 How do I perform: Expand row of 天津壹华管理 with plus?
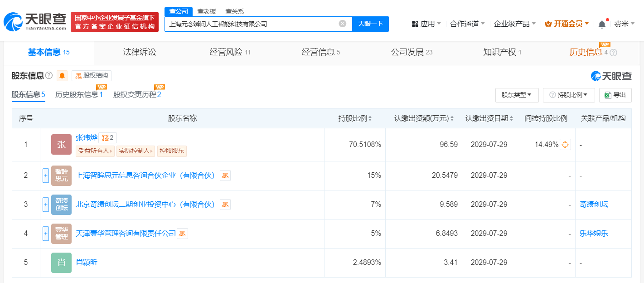click(45, 234)
